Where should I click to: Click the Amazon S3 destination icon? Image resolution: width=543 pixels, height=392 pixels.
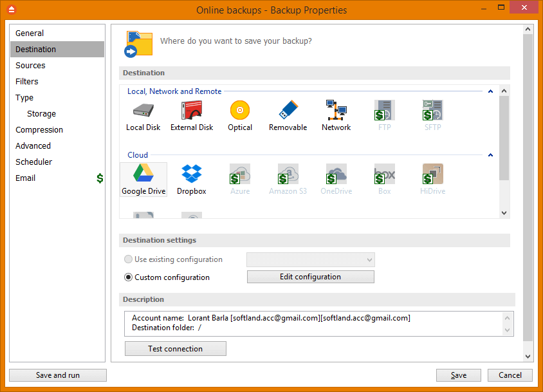[288, 180]
